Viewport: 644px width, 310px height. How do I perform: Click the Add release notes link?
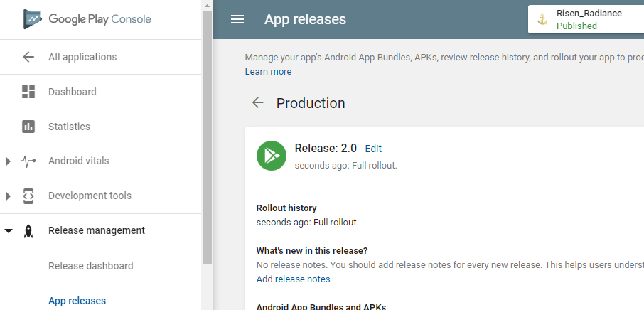294,279
